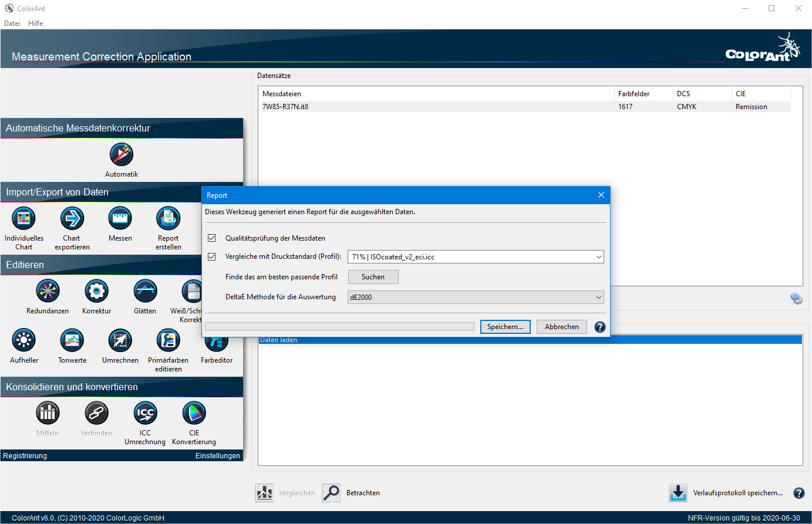This screenshot has height=524, width=812.
Task: Uncheck Qualitätsprüfung der Messdaten
Action: tap(212, 238)
